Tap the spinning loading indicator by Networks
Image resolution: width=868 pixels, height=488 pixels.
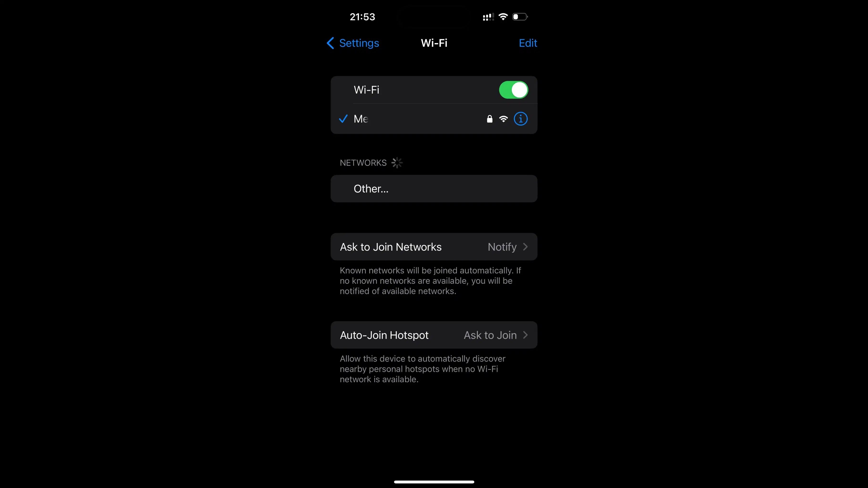[396, 163]
